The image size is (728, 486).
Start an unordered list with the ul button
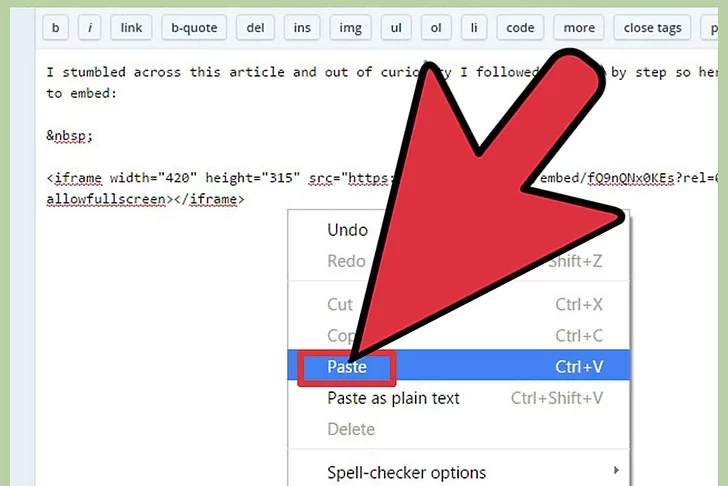pos(396,28)
